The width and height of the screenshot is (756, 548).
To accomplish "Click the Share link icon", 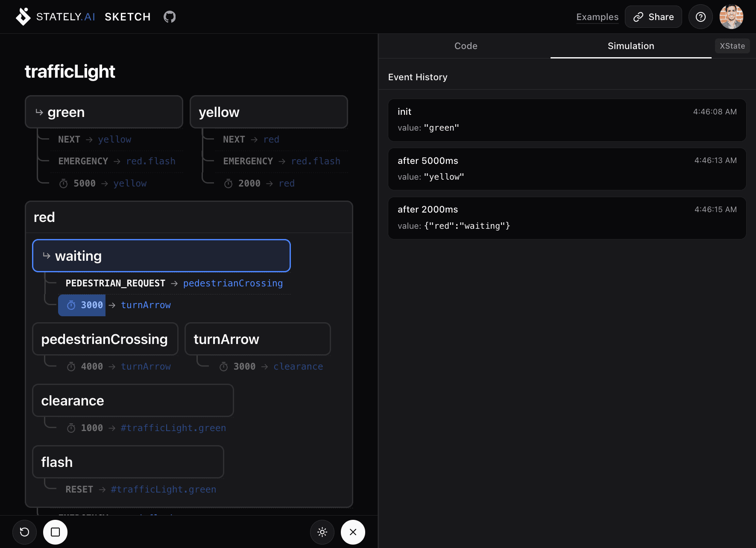I will (x=639, y=17).
